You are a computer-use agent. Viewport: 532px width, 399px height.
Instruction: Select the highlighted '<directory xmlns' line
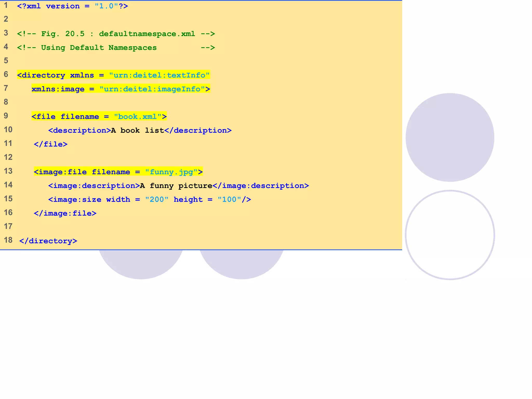pos(113,75)
